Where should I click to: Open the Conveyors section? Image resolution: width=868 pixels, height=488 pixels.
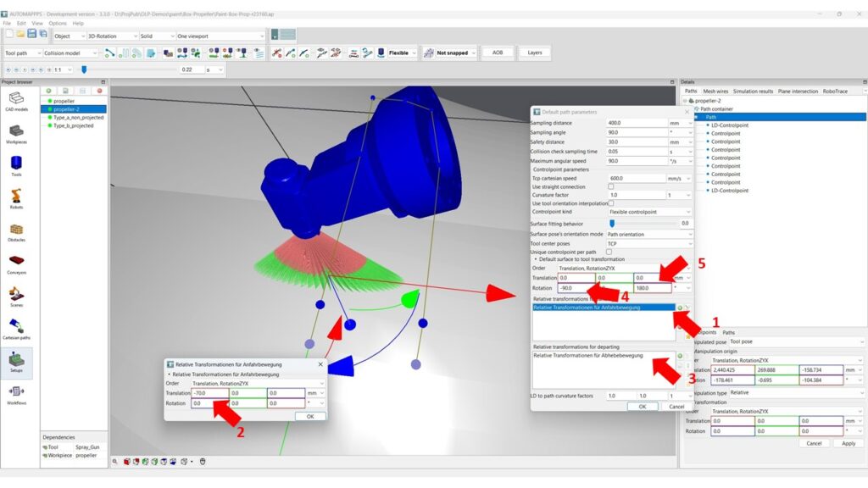pos(17,264)
